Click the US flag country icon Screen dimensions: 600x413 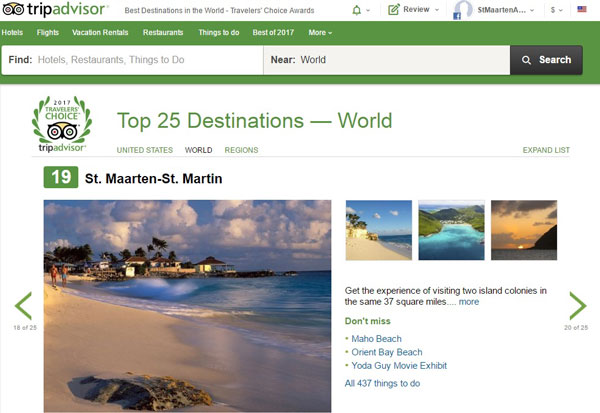point(582,9)
